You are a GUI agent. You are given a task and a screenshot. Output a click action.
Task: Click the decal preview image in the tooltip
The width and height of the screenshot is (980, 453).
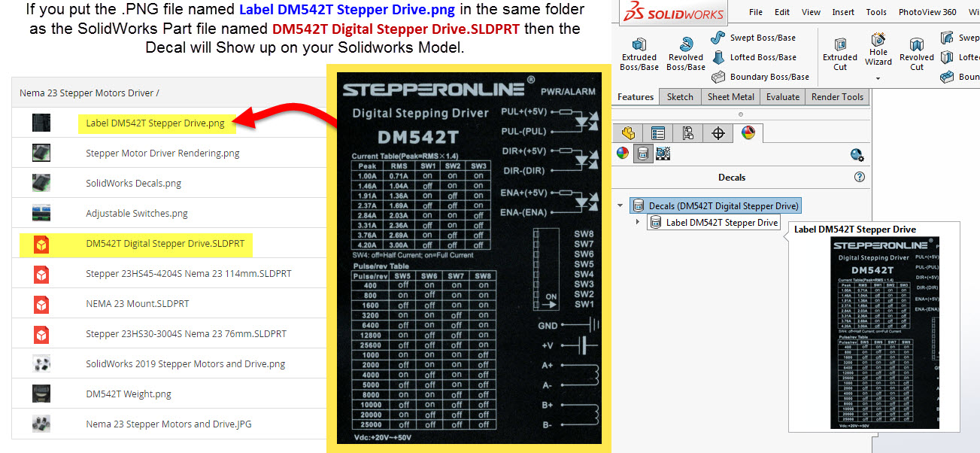coord(884,333)
